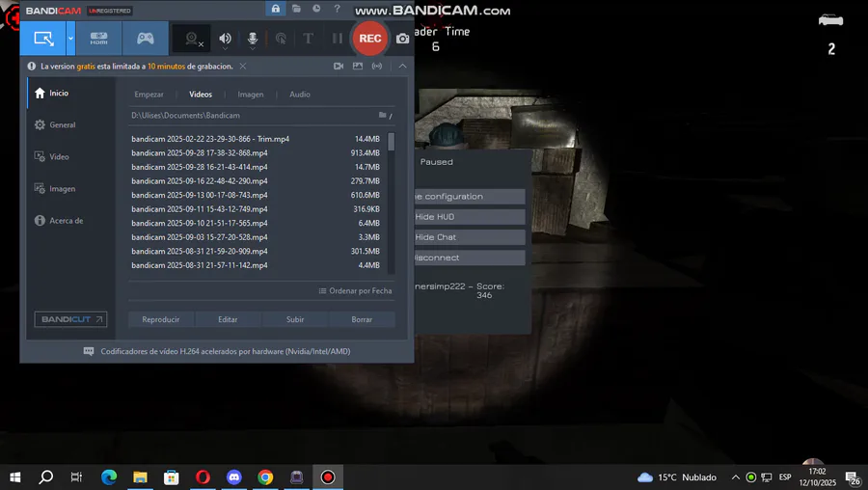Viewport: 868px width, 490px height.
Task: Switch to HDMI device recording mode
Action: (98, 39)
